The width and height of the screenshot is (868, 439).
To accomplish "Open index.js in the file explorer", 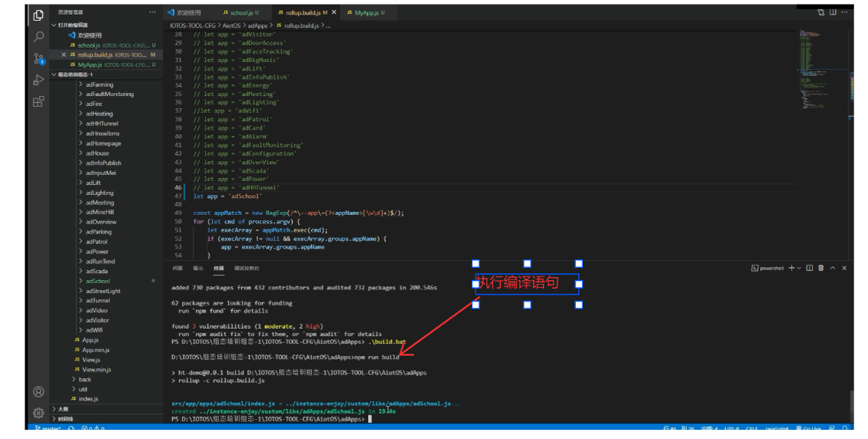I will pyautogui.click(x=88, y=399).
